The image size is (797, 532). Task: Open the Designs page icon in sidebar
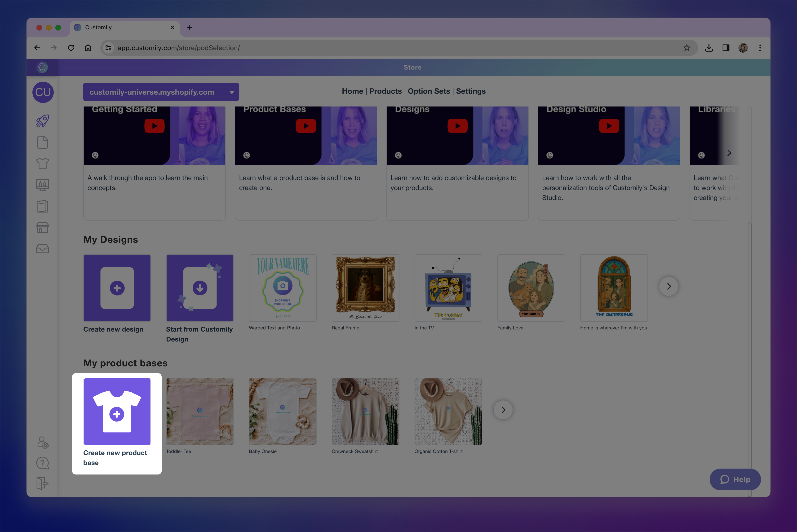(42, 142)
